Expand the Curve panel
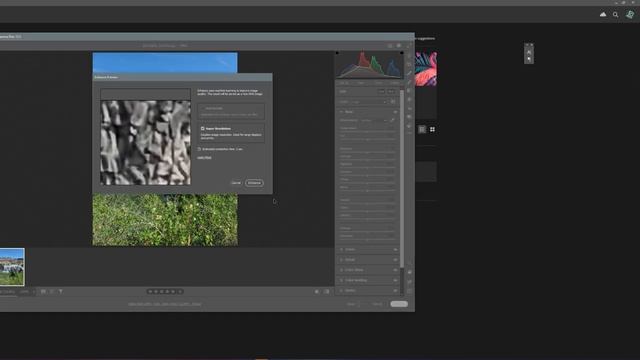640x360 pixels. pyautogui.click(x=341, y=249)
